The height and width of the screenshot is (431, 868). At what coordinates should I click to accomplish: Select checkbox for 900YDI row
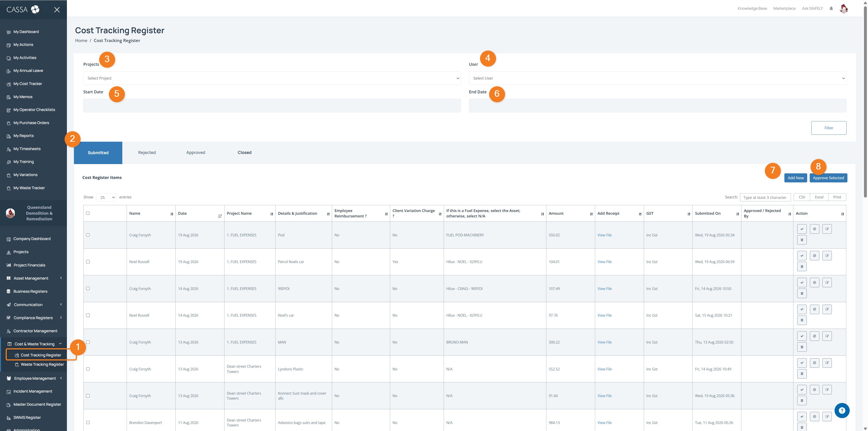tap(88, 288)
